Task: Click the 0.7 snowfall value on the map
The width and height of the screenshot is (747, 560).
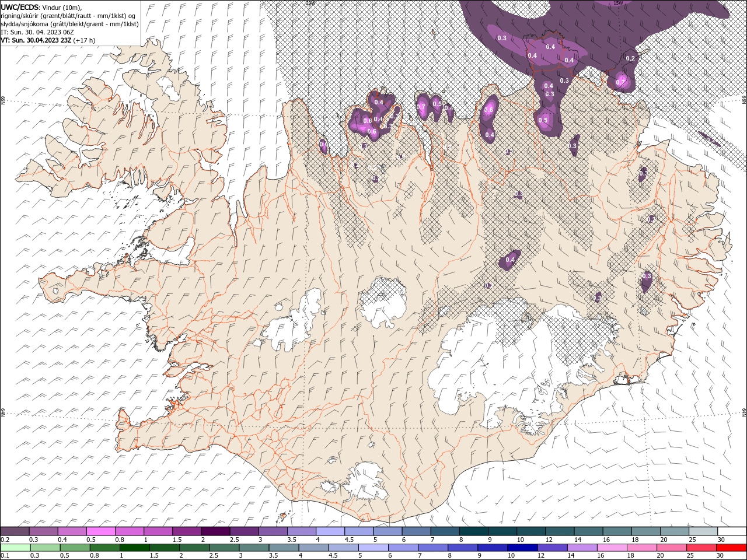Action: (421, 107)
